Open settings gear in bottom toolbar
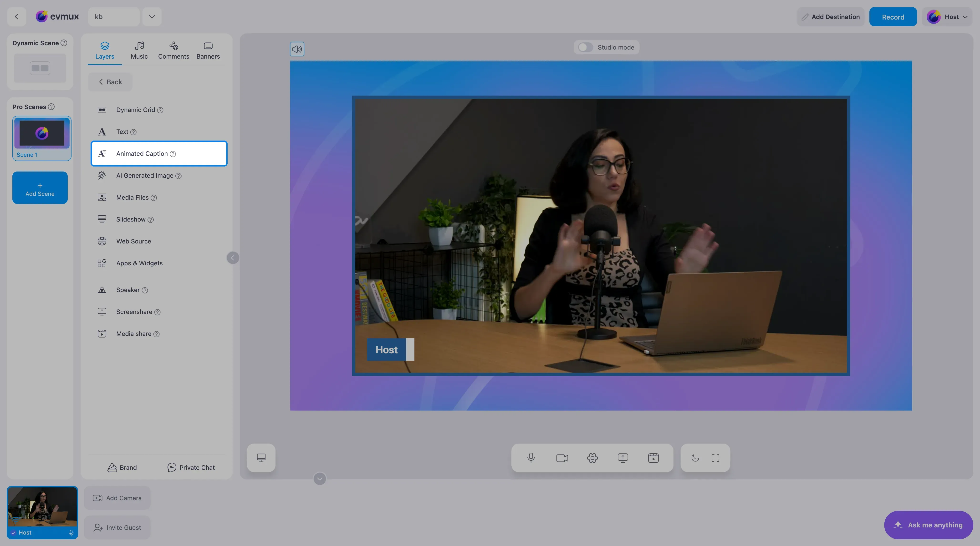Image resolution: width=980 pixels, height=546 pixels. [592, 458]
